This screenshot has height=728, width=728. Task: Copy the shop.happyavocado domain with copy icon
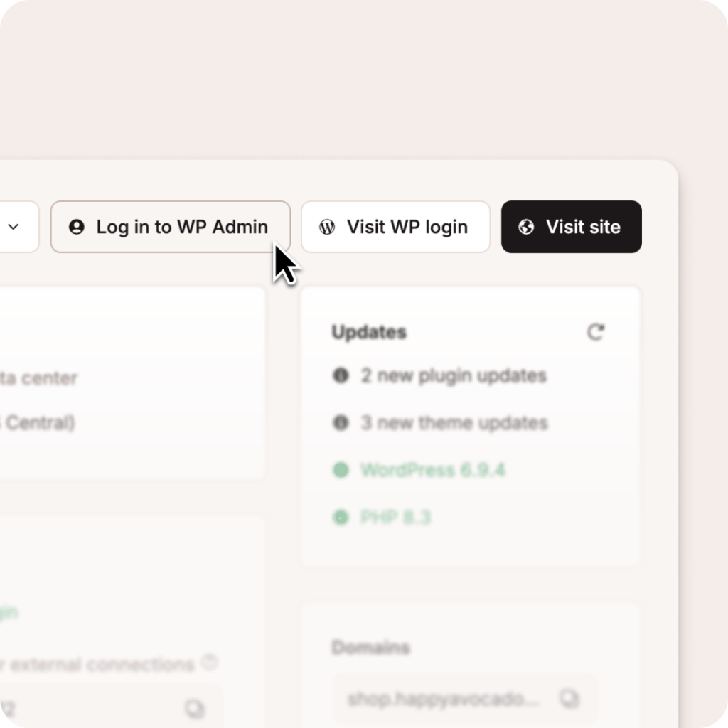click(x=569, y=699)
